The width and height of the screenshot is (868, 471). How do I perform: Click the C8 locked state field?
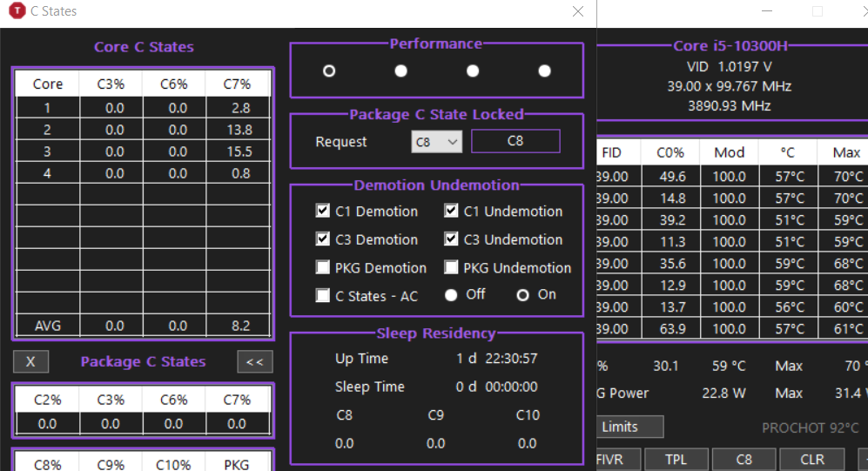(x=515, y=141)
